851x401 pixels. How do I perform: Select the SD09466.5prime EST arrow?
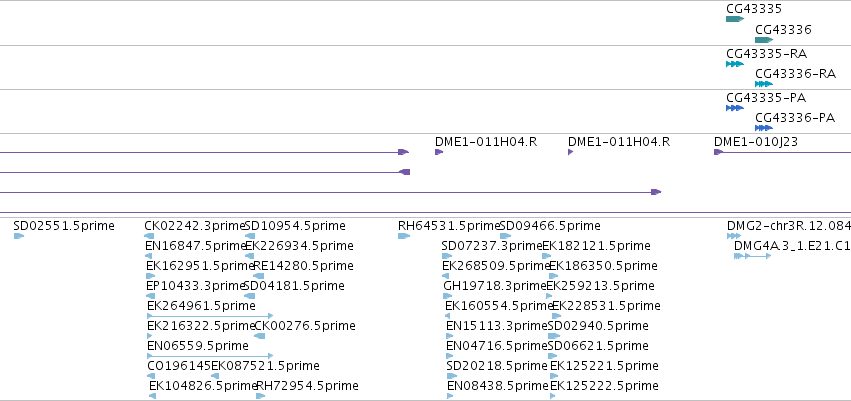[505, 236]
